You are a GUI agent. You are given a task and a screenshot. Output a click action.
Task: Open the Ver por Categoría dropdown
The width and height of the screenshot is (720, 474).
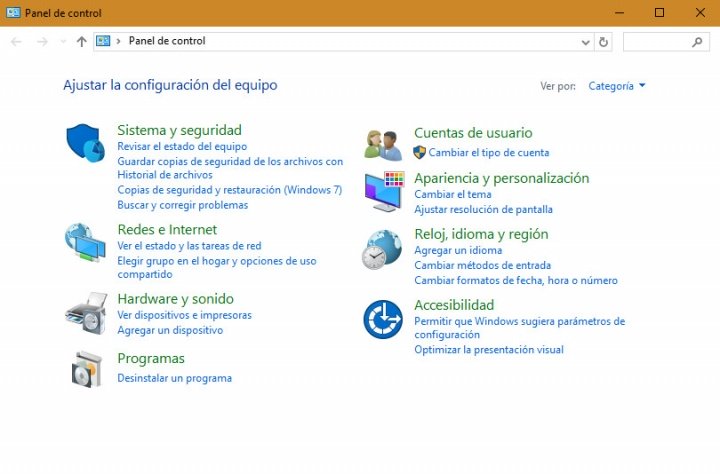[617, 86]
